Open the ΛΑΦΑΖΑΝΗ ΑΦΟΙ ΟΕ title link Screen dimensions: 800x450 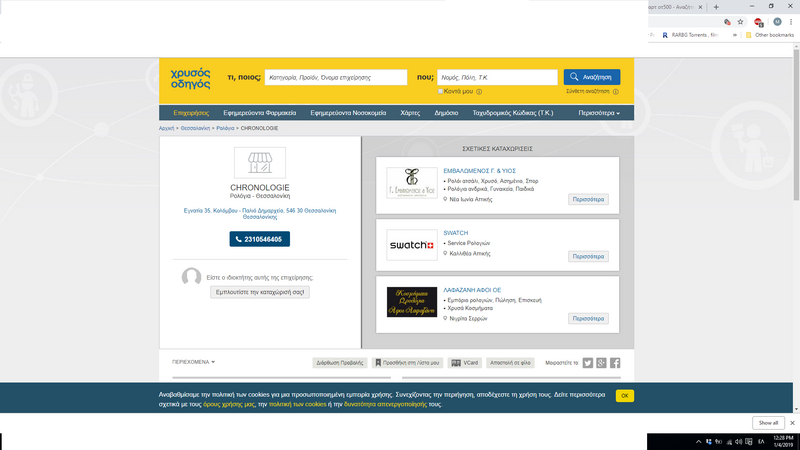point(472,290)
